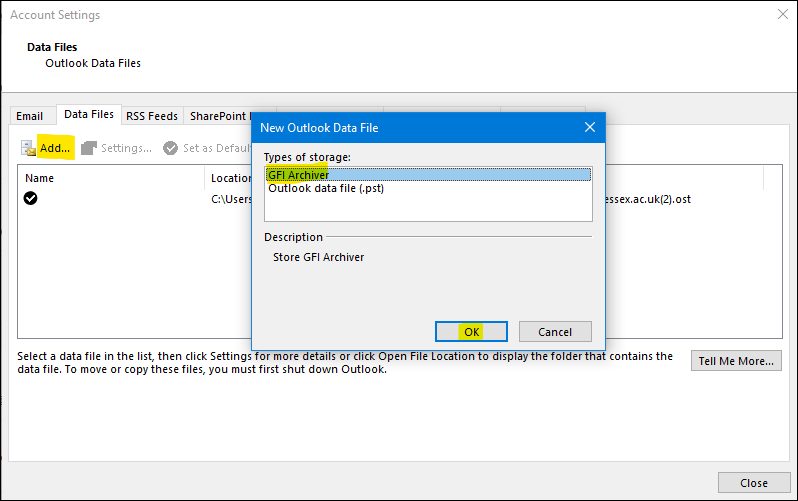Select the Data Files tab
Screen dimensions: 798x501
pos(89,115)
